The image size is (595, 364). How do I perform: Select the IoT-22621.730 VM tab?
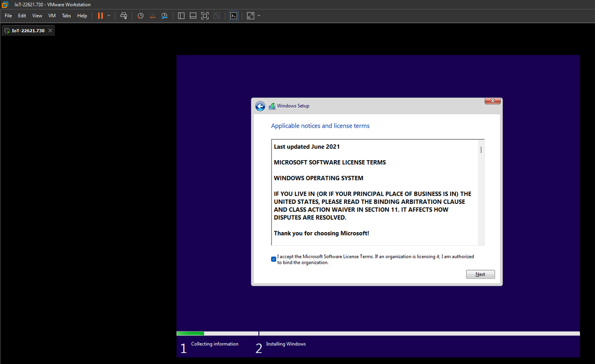click(x=28, y=31)
